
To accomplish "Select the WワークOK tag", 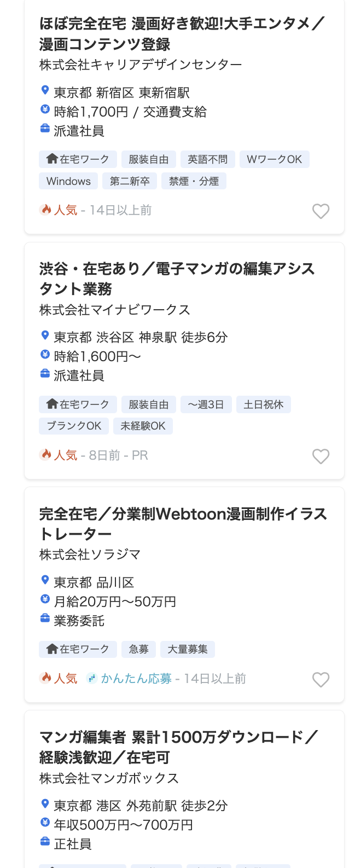I will click(x=274, y=159).
